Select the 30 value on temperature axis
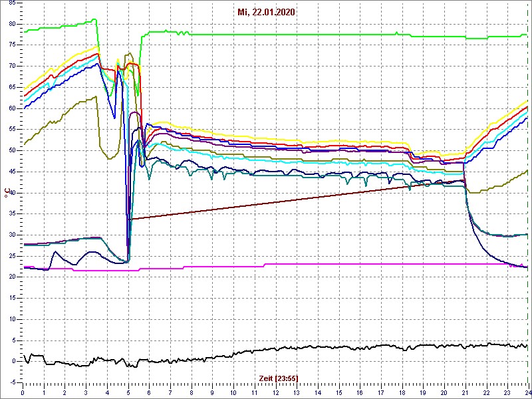The image size is (532, 399). (x=12, y=235)
